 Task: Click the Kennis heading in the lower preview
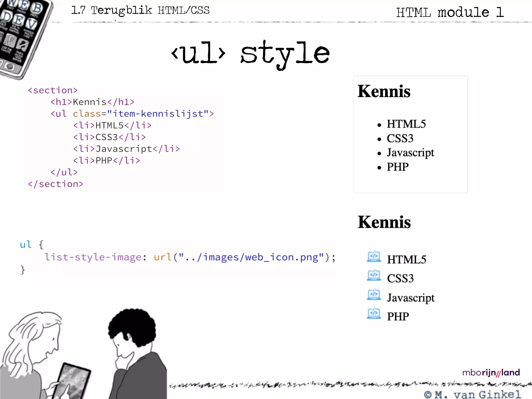[x=384, y=222]
